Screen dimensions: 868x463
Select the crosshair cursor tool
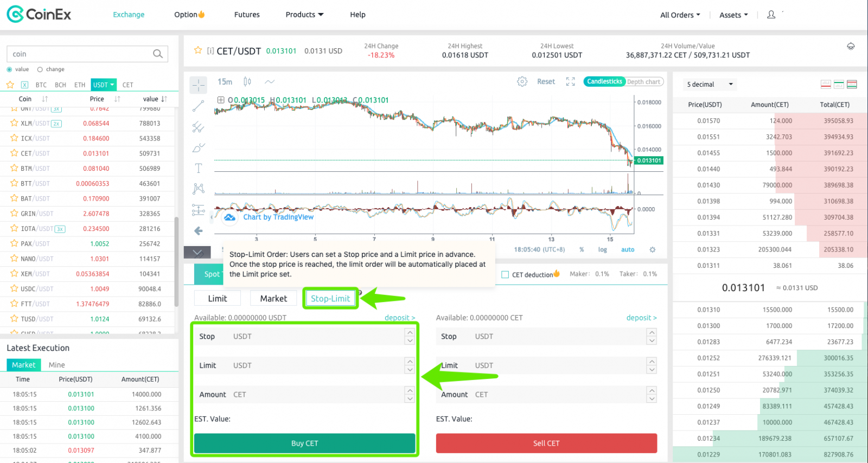pyautogui.click(x=199, y=85)
